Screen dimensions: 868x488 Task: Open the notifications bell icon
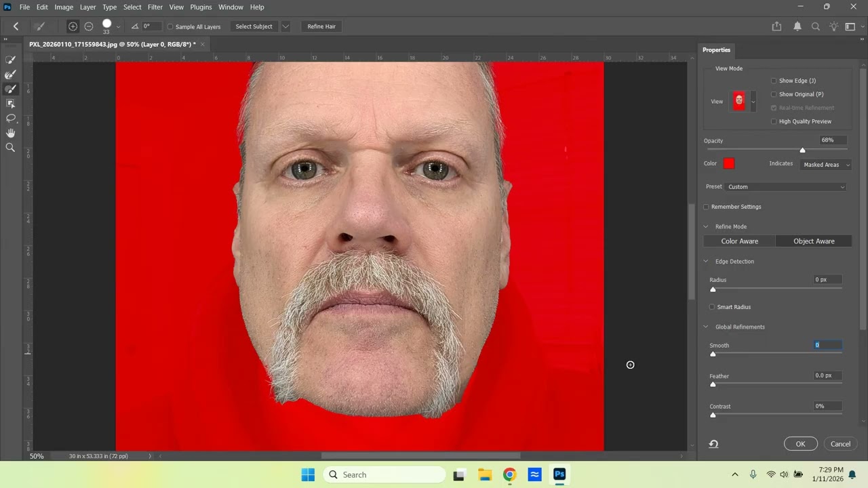797,26
